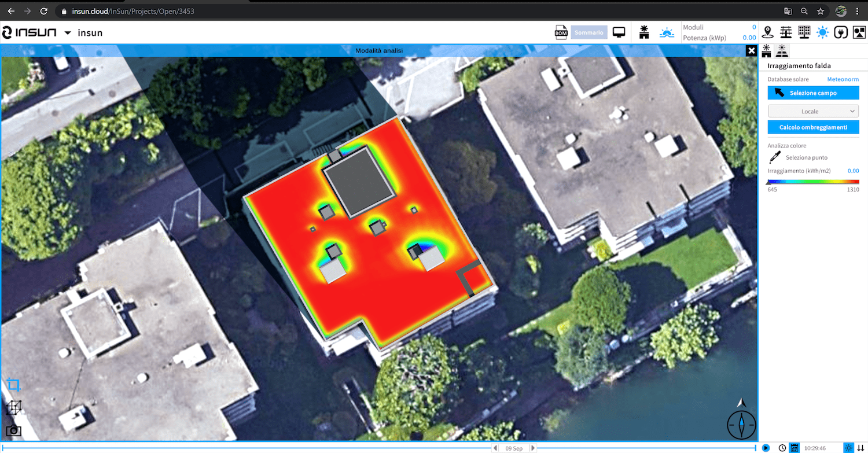Expand the insun project dropdown arrow
This screenshot has height=453, width=868.
(68, 33)
